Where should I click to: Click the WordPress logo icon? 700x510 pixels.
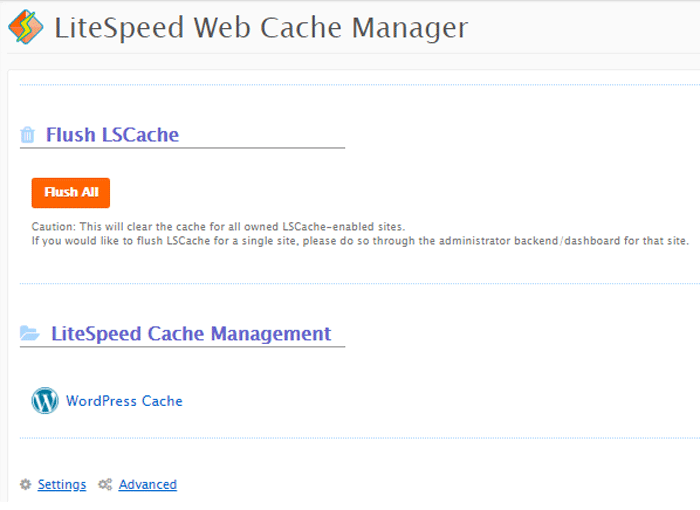tap(45, 400)
